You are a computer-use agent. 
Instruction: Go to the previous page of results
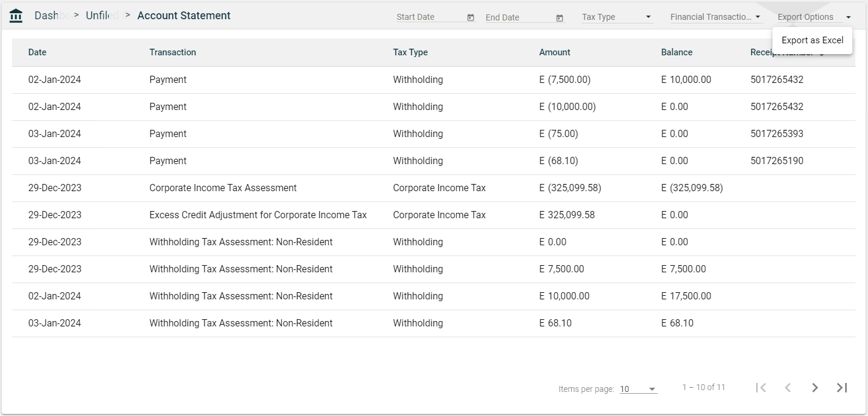tap(787, 388)
